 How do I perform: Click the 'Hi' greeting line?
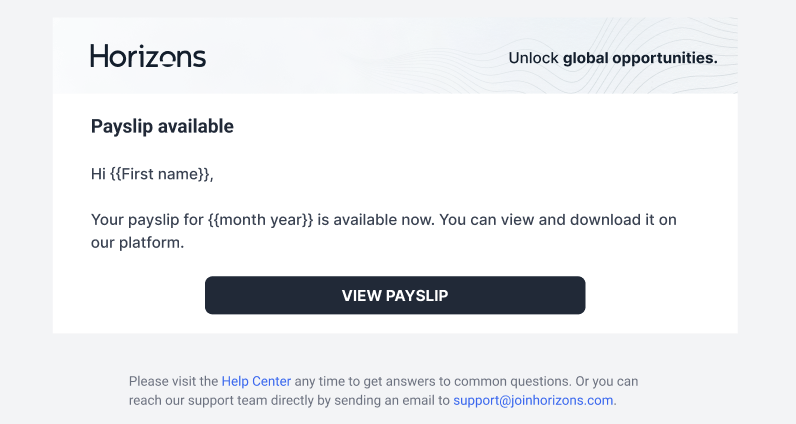[x=152, y=174]
